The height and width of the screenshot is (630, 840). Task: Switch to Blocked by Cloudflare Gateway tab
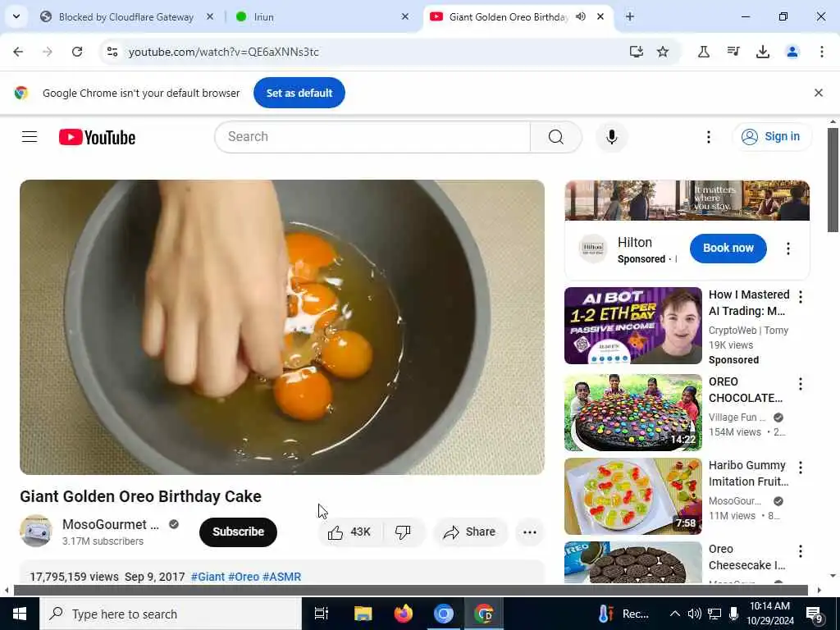tap(126, 16)
